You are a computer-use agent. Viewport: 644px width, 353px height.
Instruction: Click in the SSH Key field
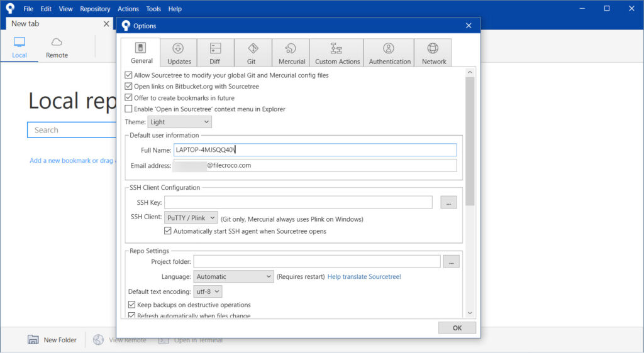tap(298, 202)
